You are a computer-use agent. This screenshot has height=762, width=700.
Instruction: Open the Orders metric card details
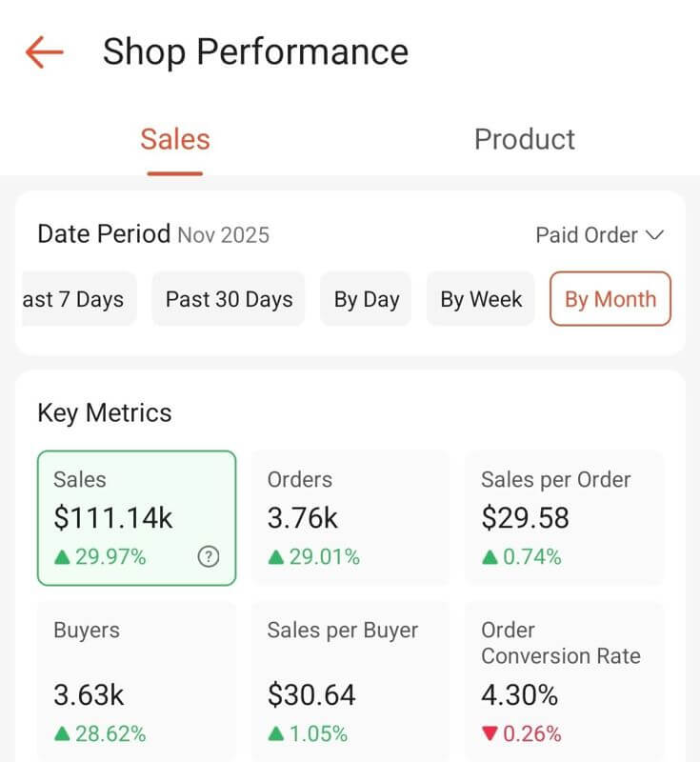pyautogui.click(x=348, y=519)
